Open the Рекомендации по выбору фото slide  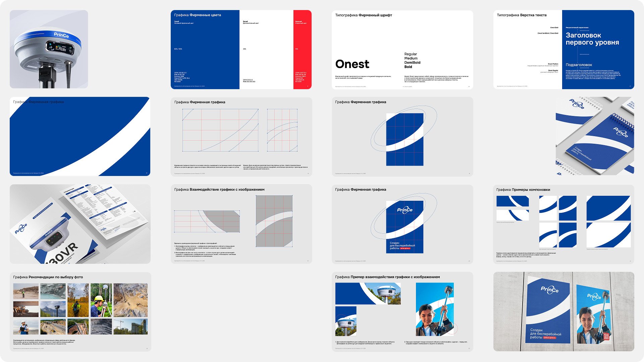(80, 312)
